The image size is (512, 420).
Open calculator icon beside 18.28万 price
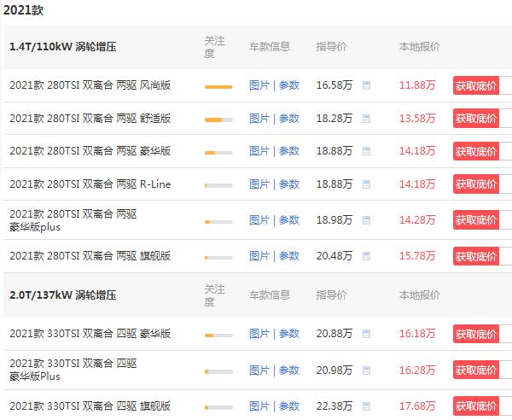pyautogui.click(x=366, y=119)
